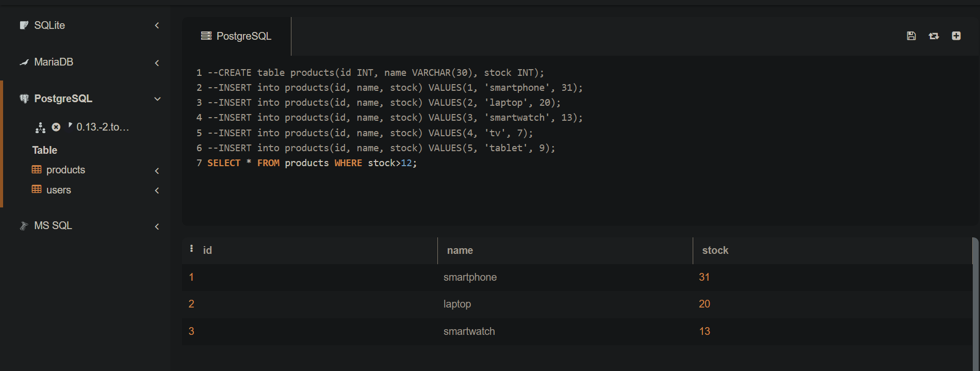Click id cell 3 in results
This screenshot has height=371, width=980.
191,331
